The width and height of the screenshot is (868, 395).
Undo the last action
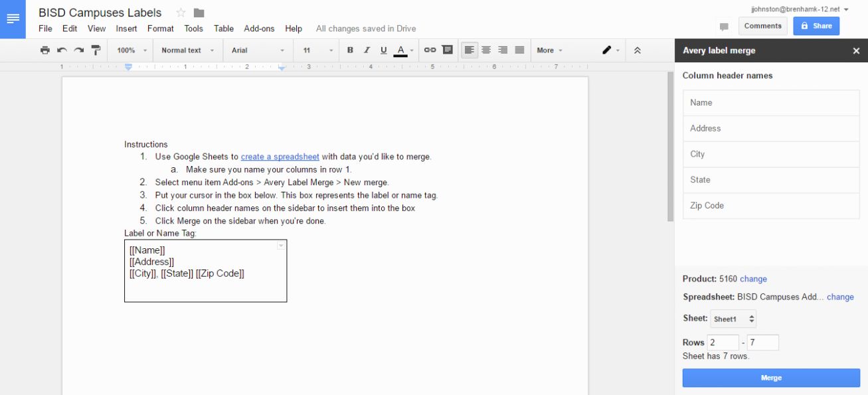point(62,50)
